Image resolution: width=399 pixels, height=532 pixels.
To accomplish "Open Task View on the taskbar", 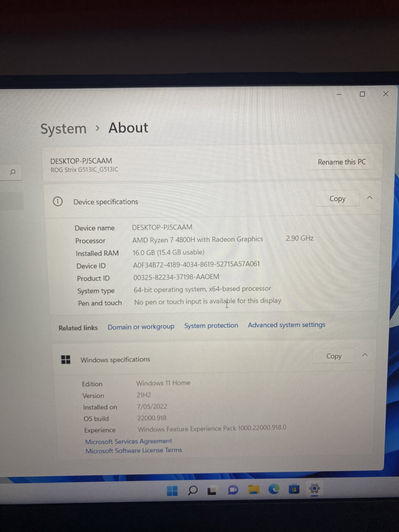I will click(212, 491).
